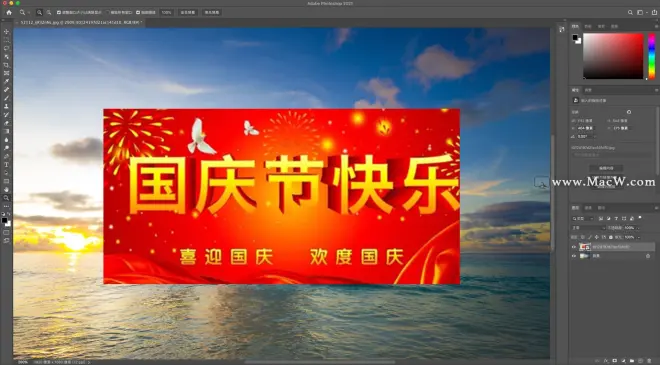Open the layer blend mode dropdown
The width and height of the screenshot is (660, 365).
(589, 228)
